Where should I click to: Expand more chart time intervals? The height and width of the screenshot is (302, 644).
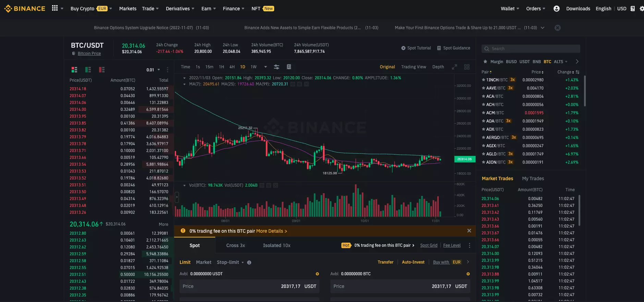[x=265, y=67]
